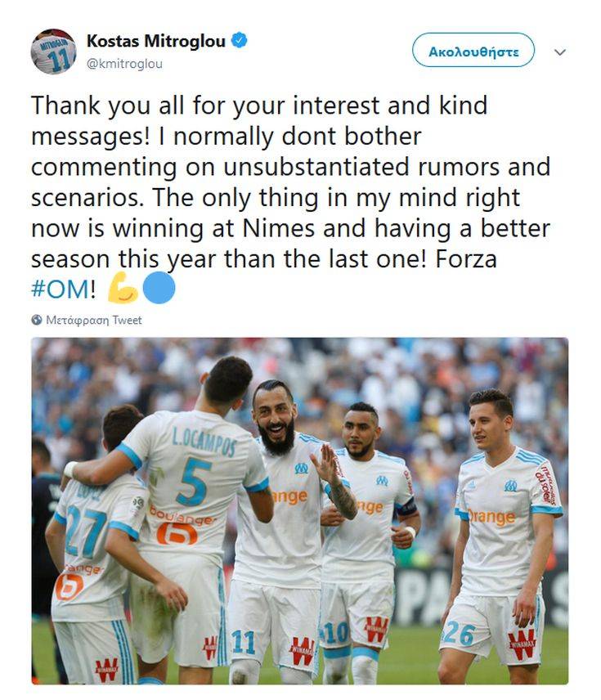Click the Μετάφραση Tweet translate link
This screenshot has width=601, height=700.
pos(94,320)
